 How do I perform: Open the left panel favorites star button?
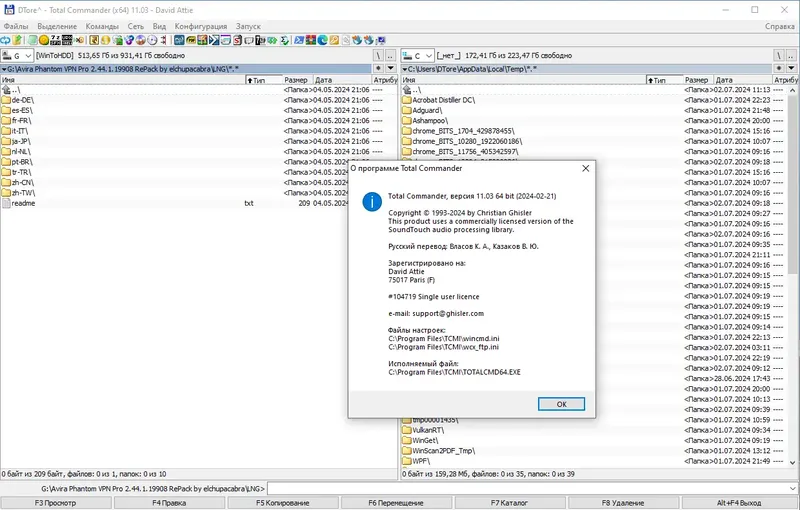pyautogui.click(x=378, y=68)
